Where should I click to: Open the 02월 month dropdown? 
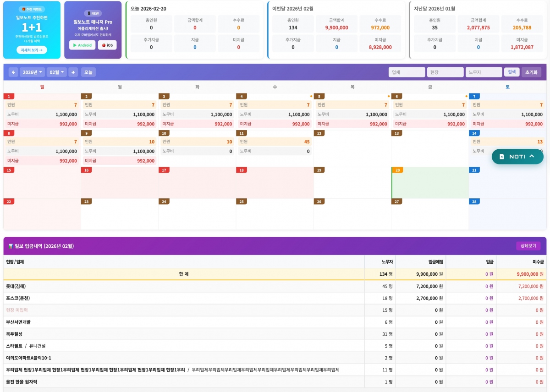click(56, 72)
